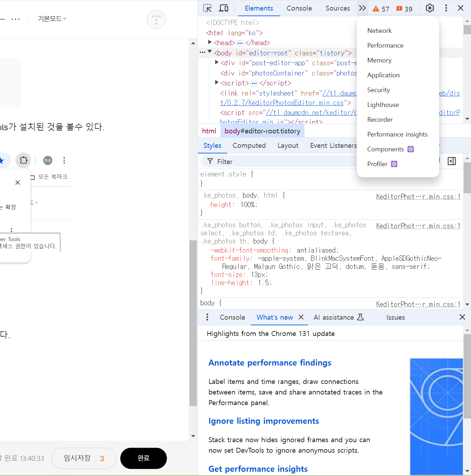
Task: Open the source link beside the height rule
Action: pyautogui.click(x=418, y=197)
